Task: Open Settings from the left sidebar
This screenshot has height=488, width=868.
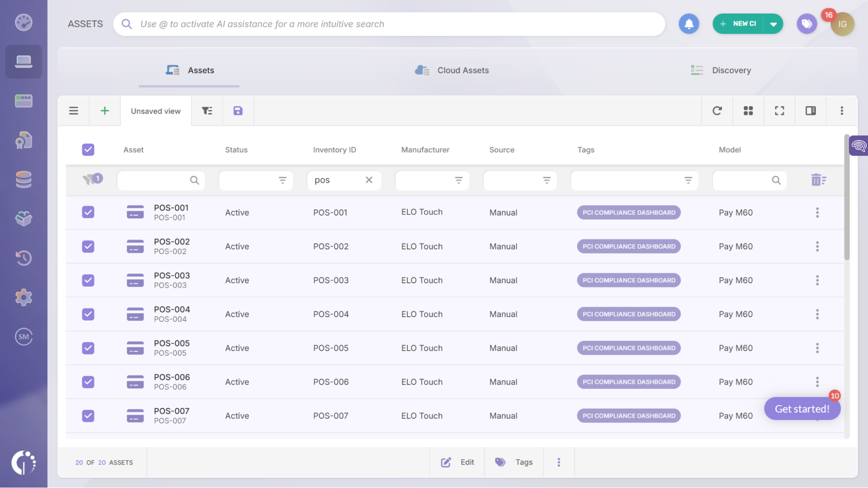Action: 23,297
